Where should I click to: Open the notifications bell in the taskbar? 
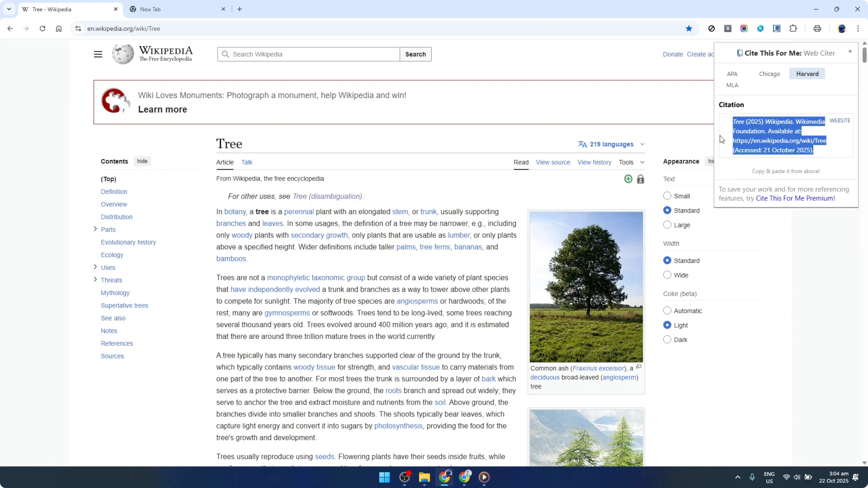pos(855,477)
